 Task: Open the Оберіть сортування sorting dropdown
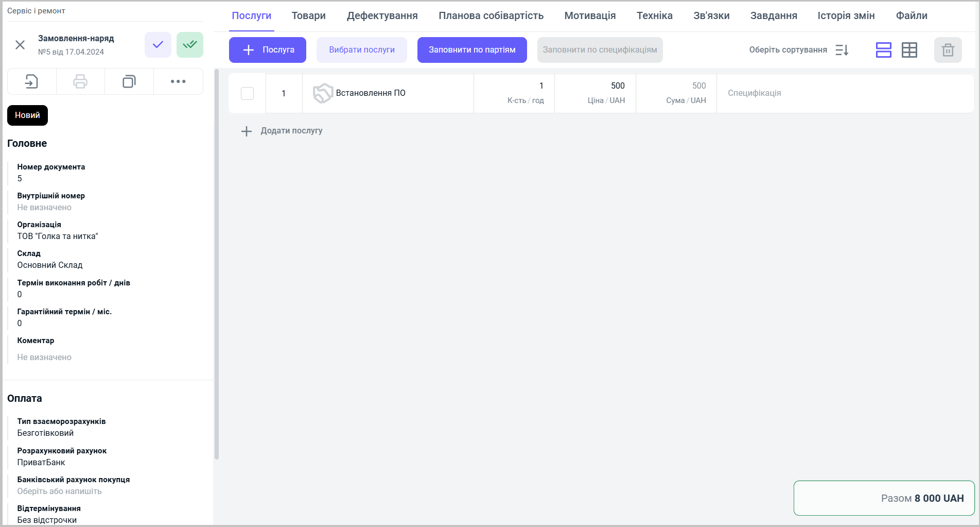(798, 50)
